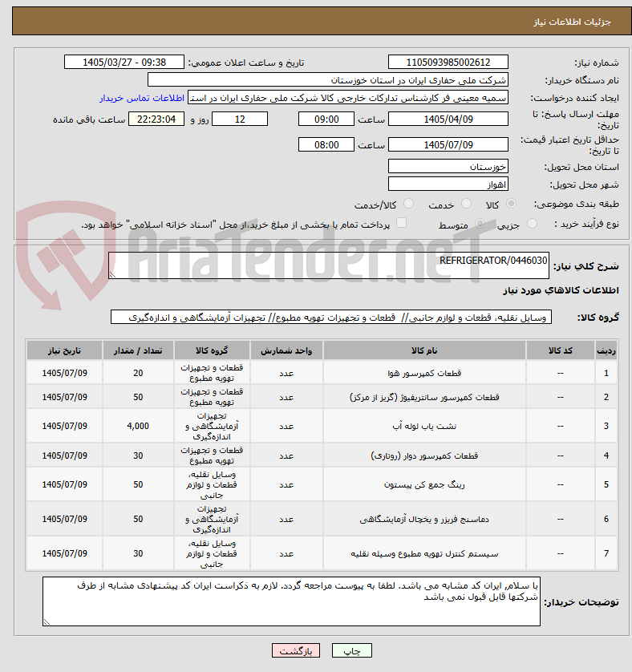Select سیستم کنترل تهویه مطبوع وسیله نقلیه cell
The image size is (632, 672).
click(424, 553)
